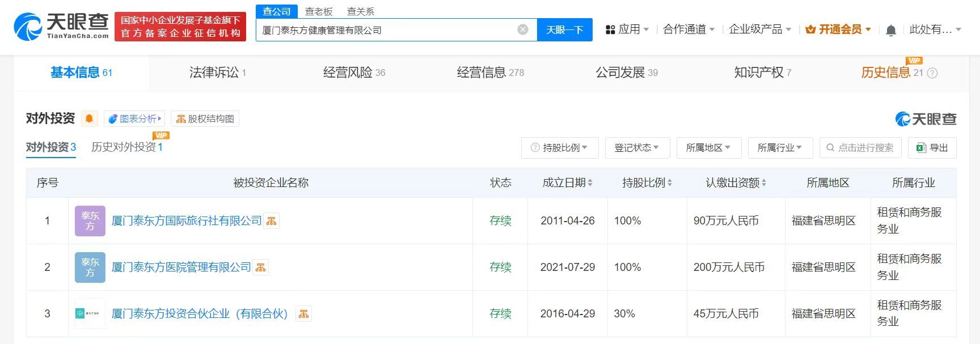Select the 公司发展 tab

point(627,73)
